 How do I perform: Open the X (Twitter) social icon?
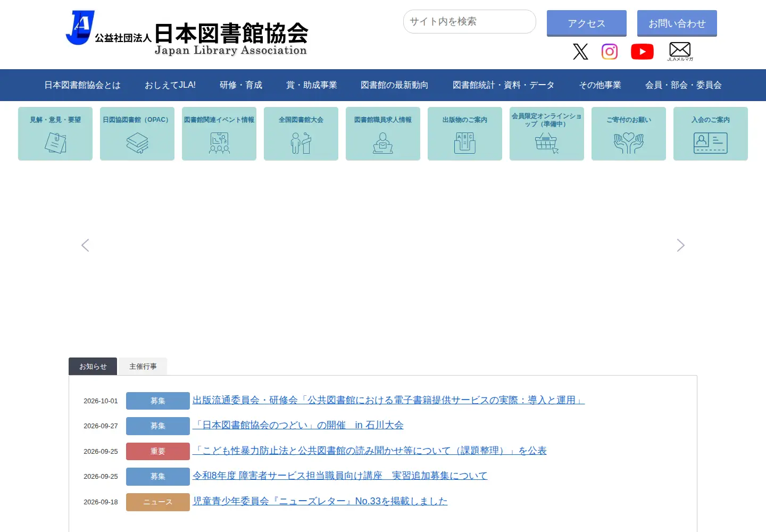580,52
